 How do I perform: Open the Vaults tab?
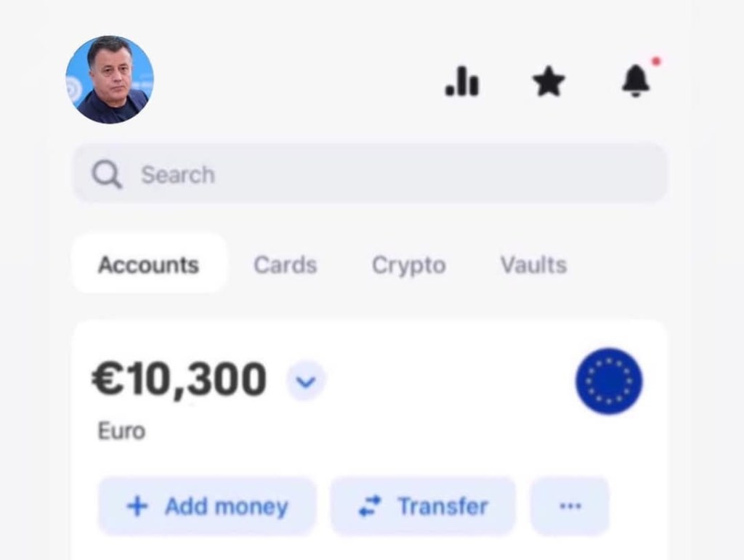(534, 264)
